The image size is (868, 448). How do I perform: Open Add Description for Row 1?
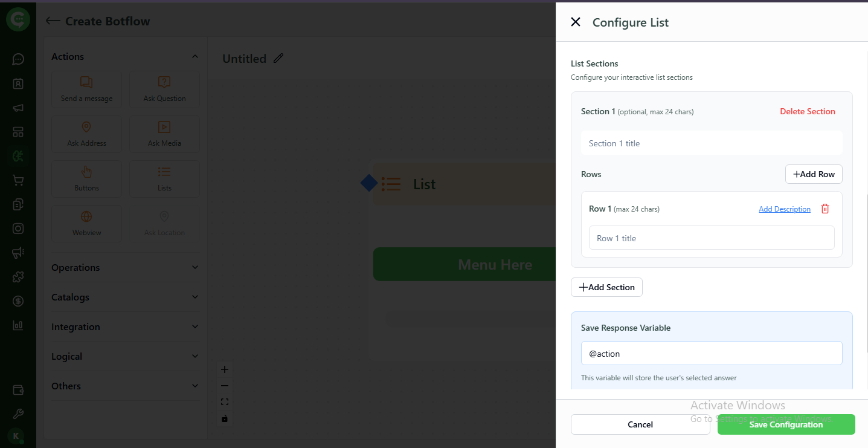tap(784, 209)
